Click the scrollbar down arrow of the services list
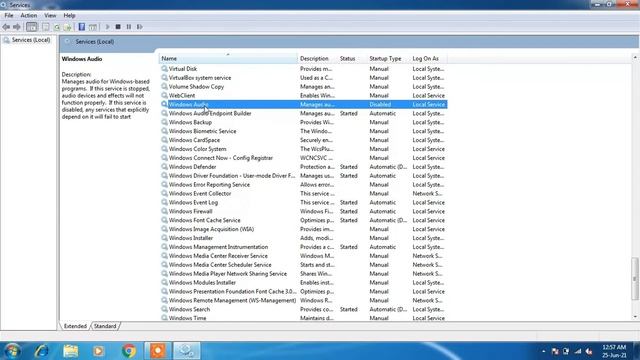Viewport: 640px width, 360px height. pos(635,317)
